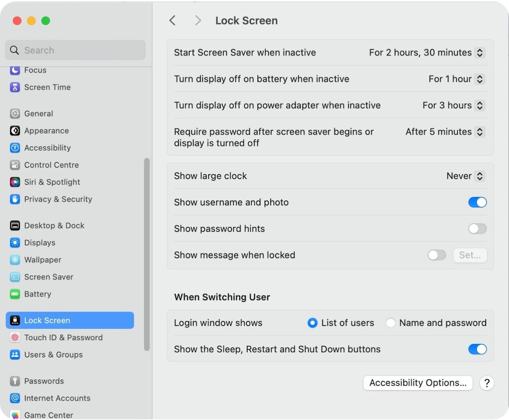This screenshot has width=509, height=420.
Task: Click the Accessibility Options button
Action: [x=417, y=383]
